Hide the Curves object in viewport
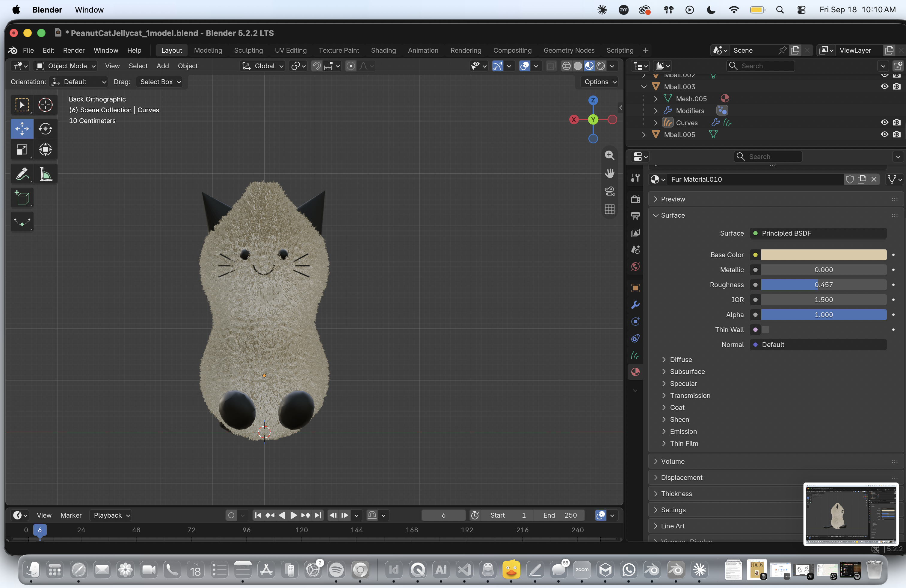This screenshot has height=588, width=906. (884, 122)
